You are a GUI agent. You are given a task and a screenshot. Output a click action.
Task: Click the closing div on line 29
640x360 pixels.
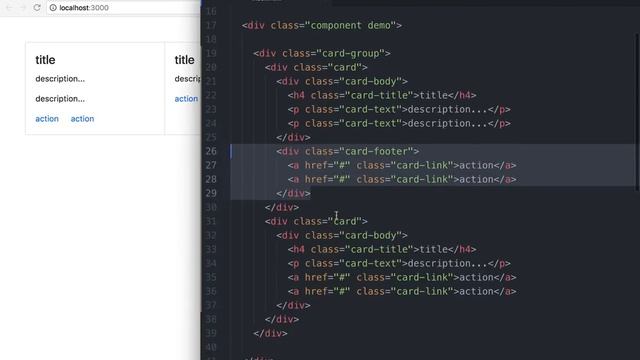[293, 193]
